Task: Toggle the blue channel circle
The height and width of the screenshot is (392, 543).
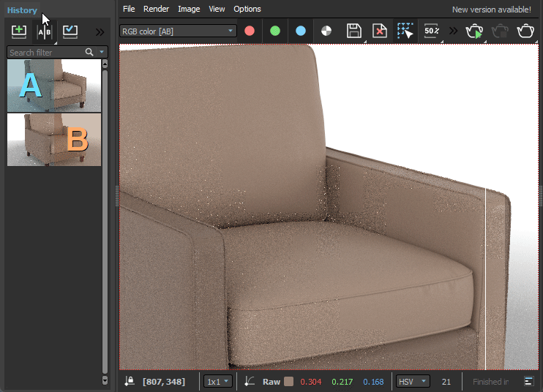Action: click(301, 31)
